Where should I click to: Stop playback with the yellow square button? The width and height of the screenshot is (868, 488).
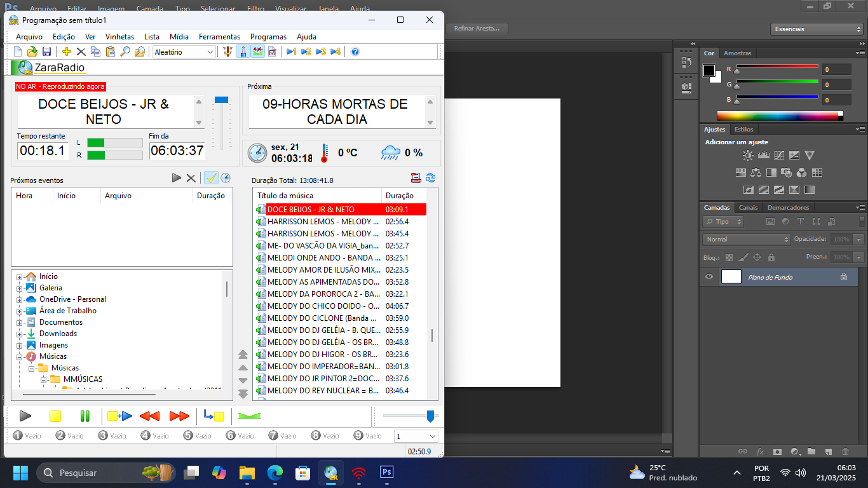(x=55, y=416)
